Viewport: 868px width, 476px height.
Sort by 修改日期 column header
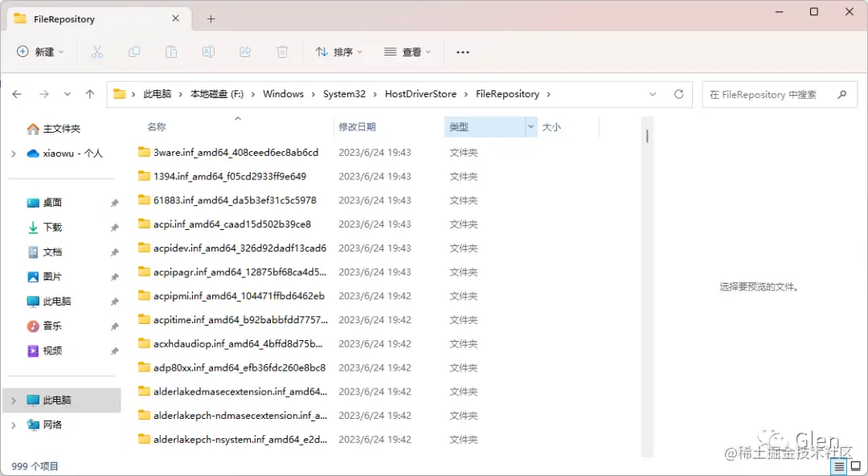[357, 127]
